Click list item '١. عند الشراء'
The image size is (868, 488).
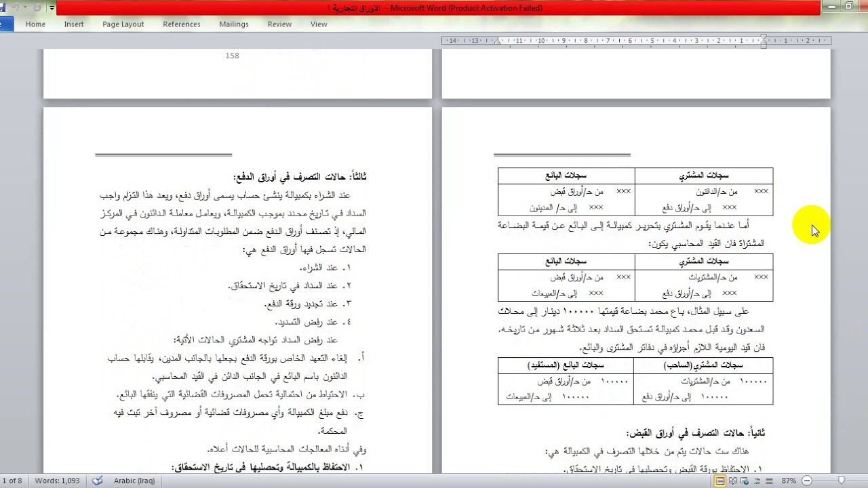pyautogui.click(x=324, y=268)
